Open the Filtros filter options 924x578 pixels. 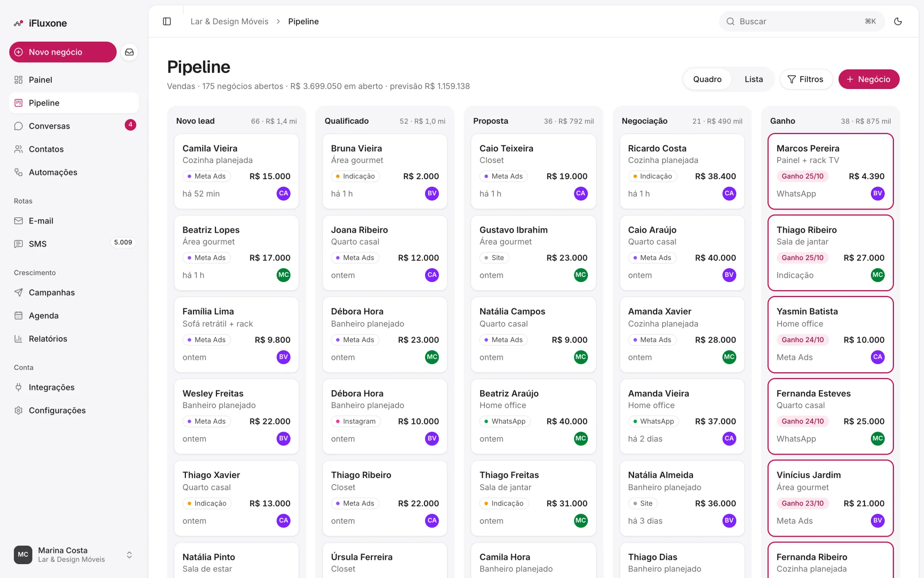806,79
